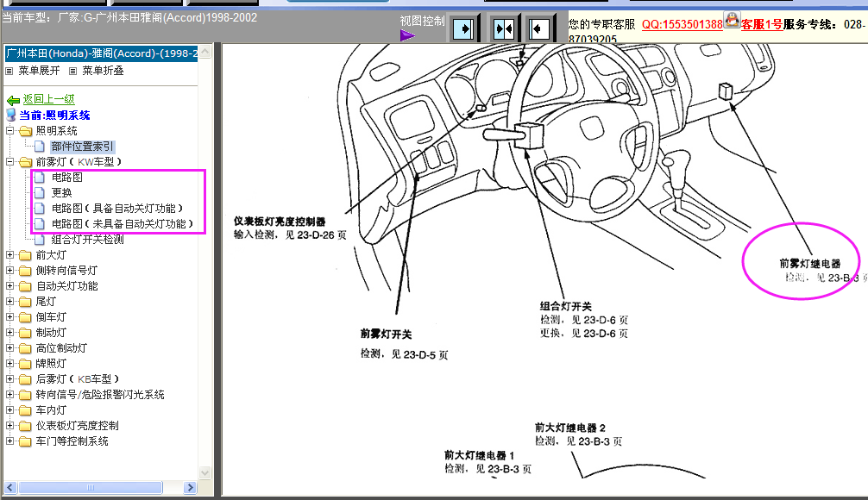
Task: Click the 前大灯 folder icon
Action: (x=26, y=255)
